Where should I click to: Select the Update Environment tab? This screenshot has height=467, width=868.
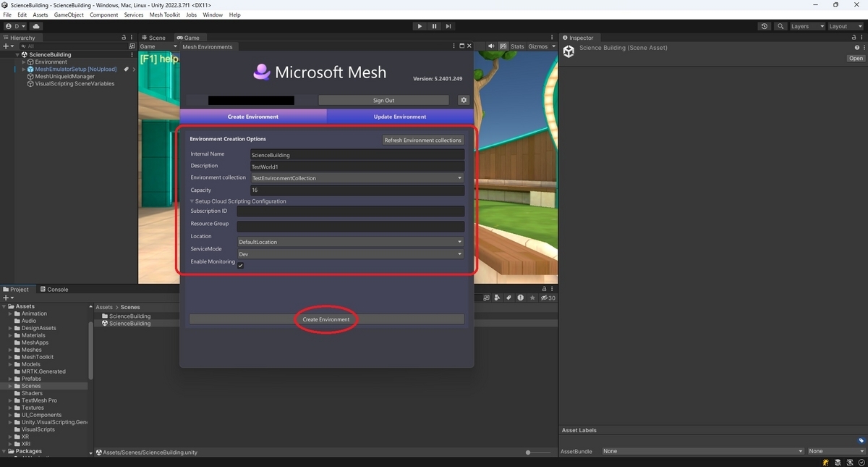(x=400, y=117)
